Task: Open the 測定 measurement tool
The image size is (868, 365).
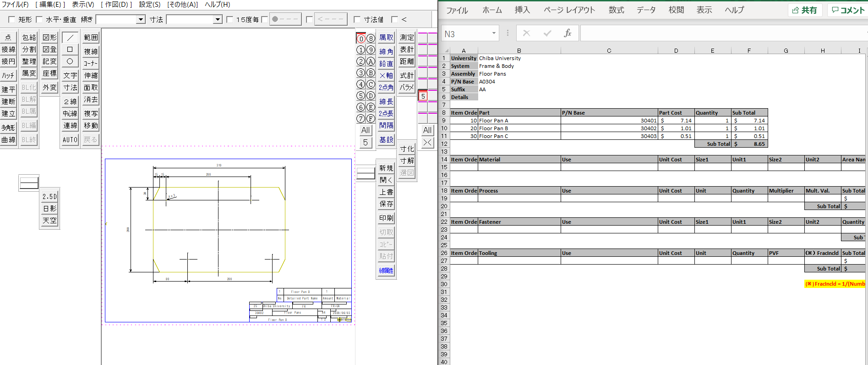Action: tap(407, 37)
